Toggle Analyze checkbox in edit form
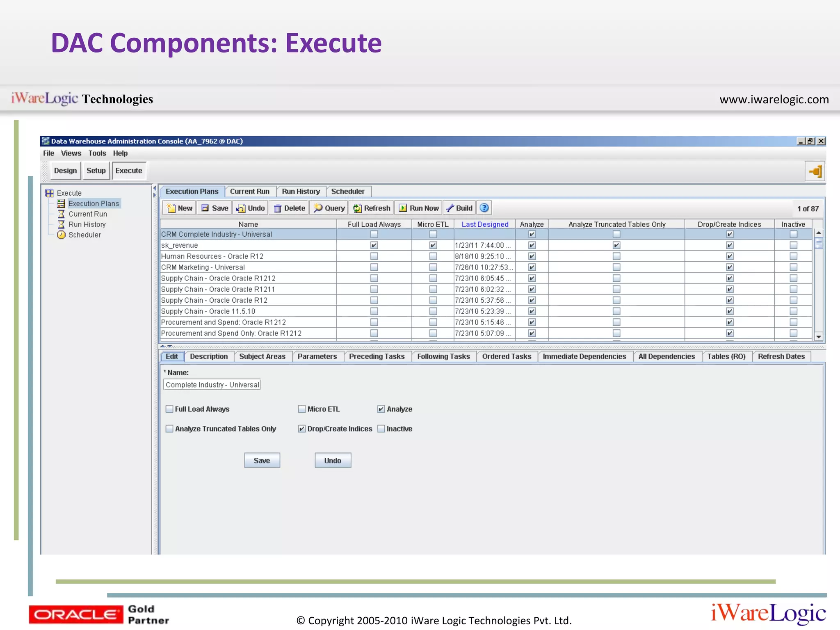Image resolution: width=840 pixels, height=630 pixels. coord(381,409)
